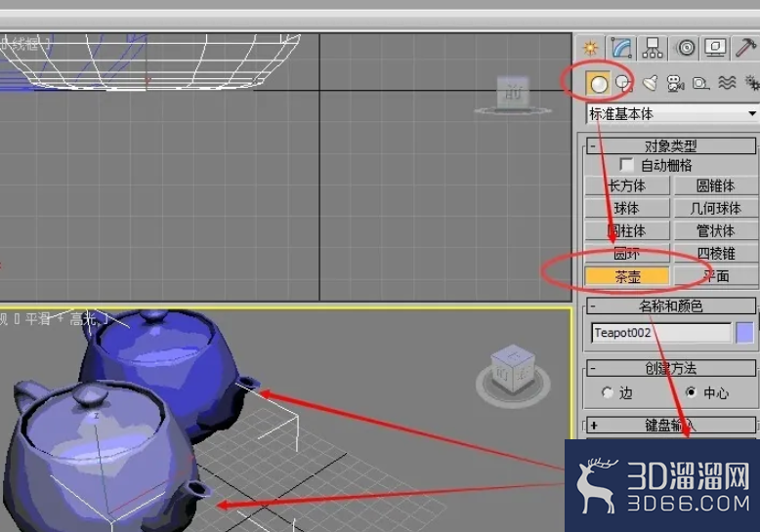The height and width of the screenshot is (532, 760).
Task: Open the Hierarchy command panel tab
Action: [x=653, y=48]
